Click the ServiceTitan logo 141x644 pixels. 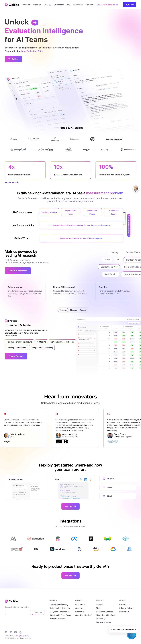tap(128, 150)
